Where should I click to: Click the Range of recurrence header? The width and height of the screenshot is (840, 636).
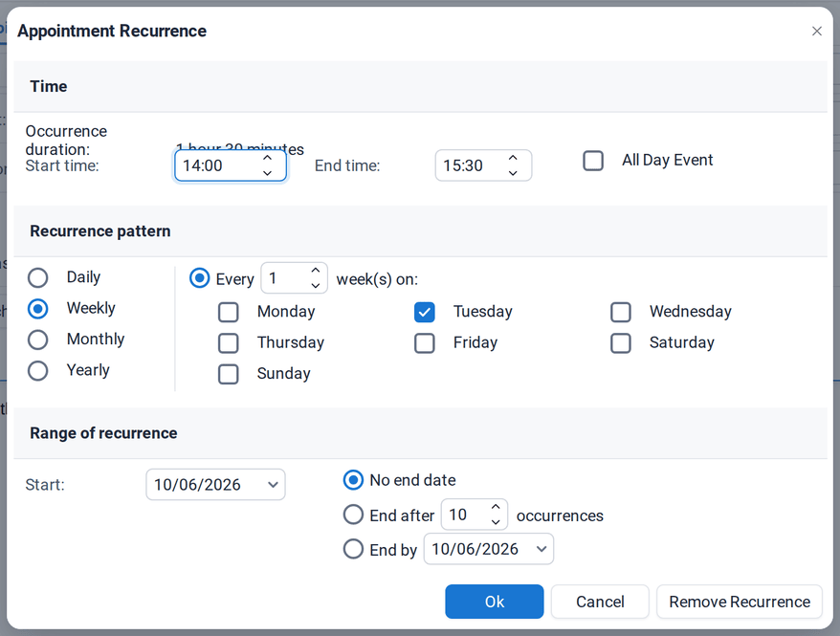coord(421,433)
